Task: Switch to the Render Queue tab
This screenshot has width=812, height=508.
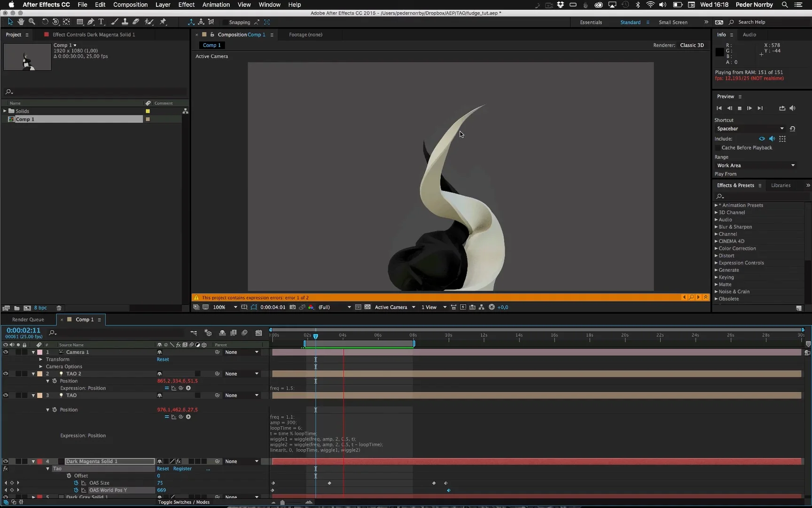Action: pyautogui.click(x=28, y=319)
